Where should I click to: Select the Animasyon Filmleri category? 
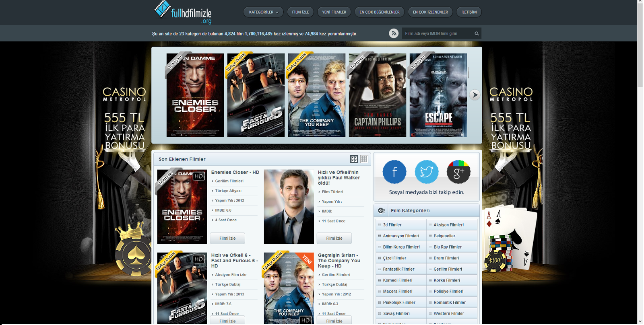(401, 236)
